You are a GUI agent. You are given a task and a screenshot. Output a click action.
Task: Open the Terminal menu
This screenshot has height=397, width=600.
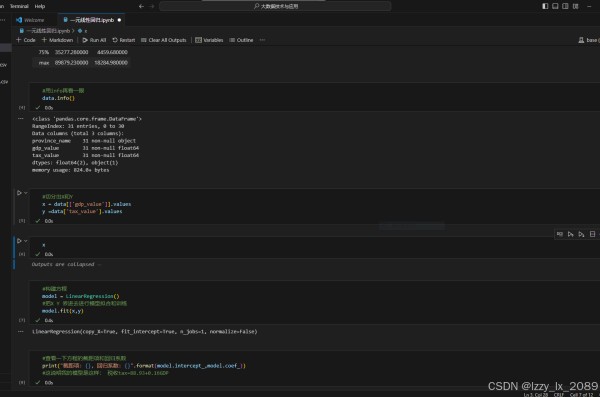[x=19, y=6]
